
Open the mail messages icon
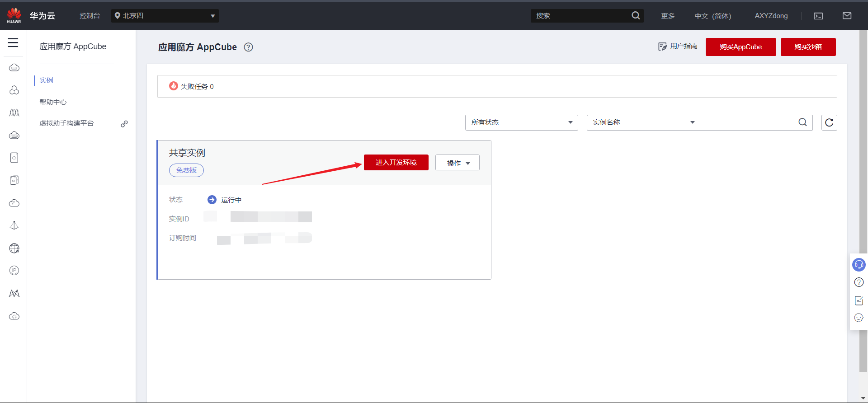[847, 16]
